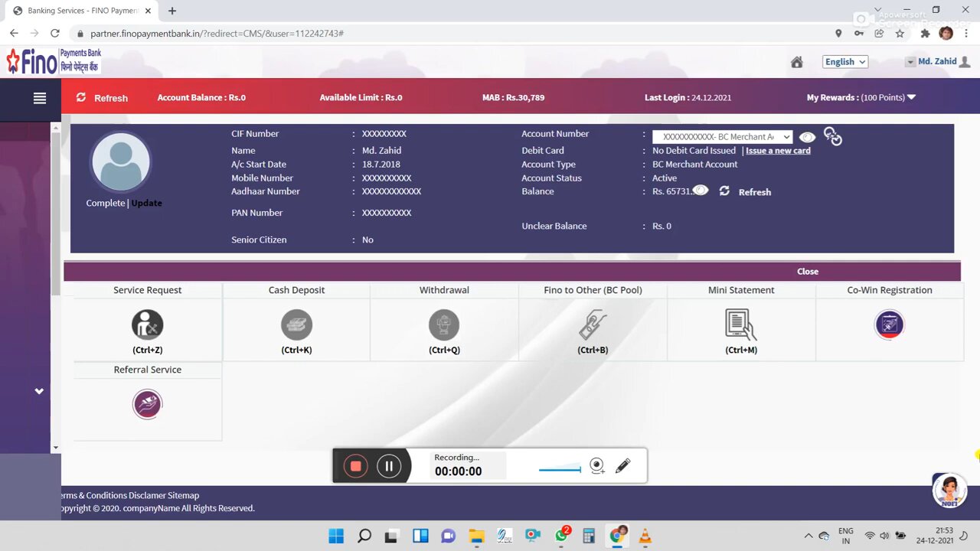Image resolution: width=980 pixels, height=551 pixels.
Task: Close the services panel
Action: pyautogui.click(x=807, y=271)
